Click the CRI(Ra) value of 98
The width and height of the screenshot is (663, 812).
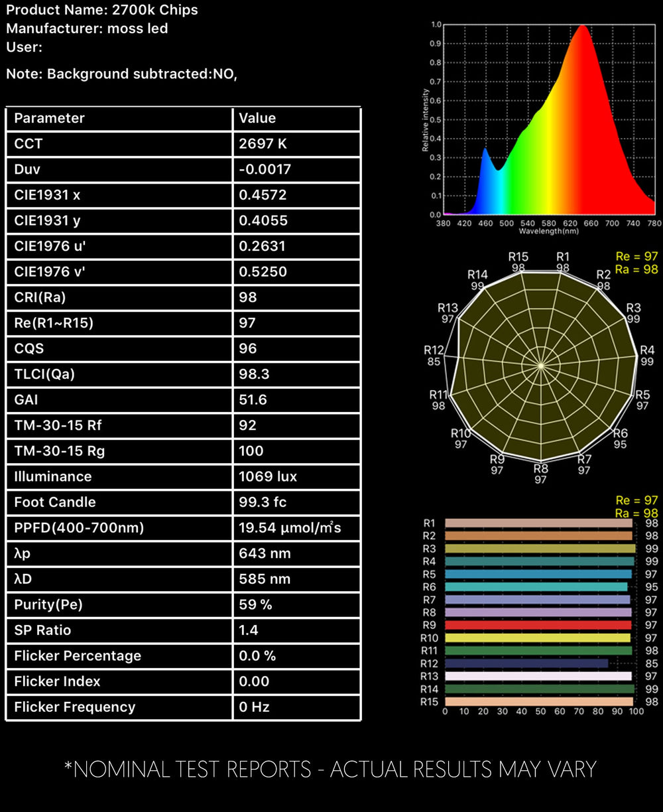[x=248, y=297]
